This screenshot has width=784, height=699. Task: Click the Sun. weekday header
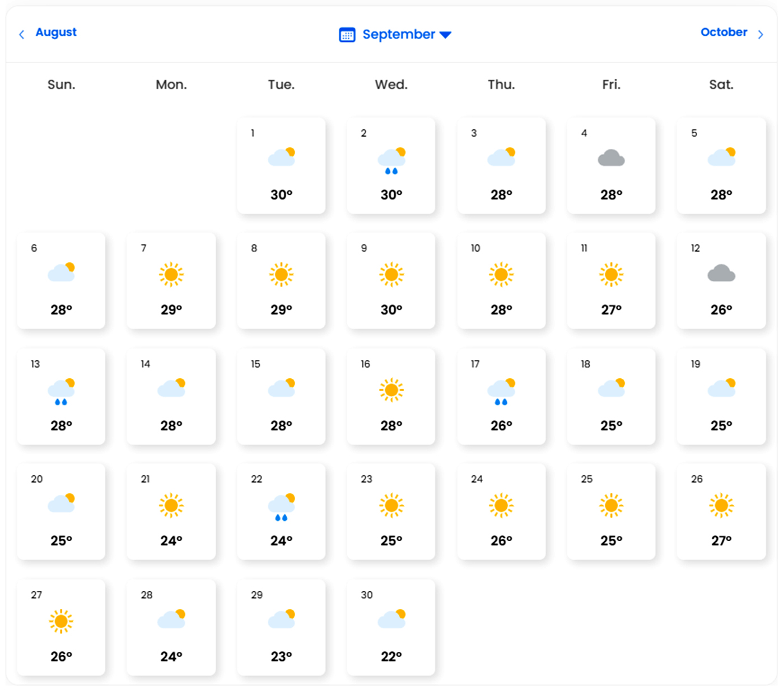click(62, 85)
